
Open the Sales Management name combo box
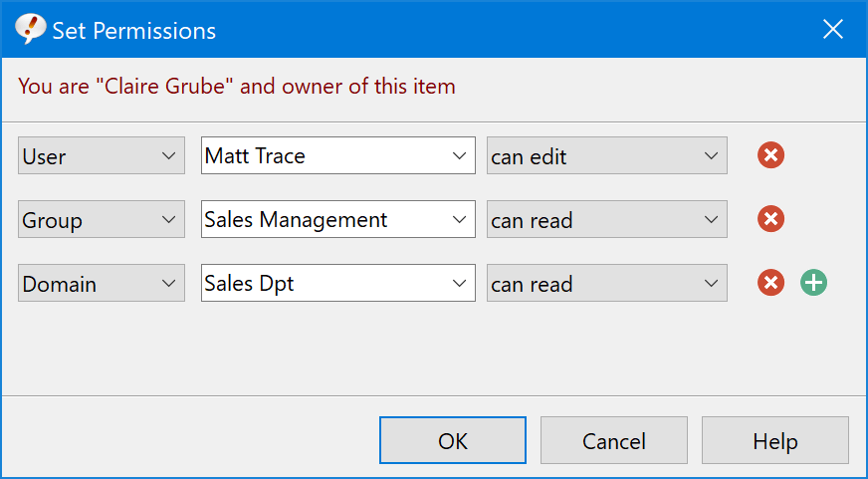338,219
